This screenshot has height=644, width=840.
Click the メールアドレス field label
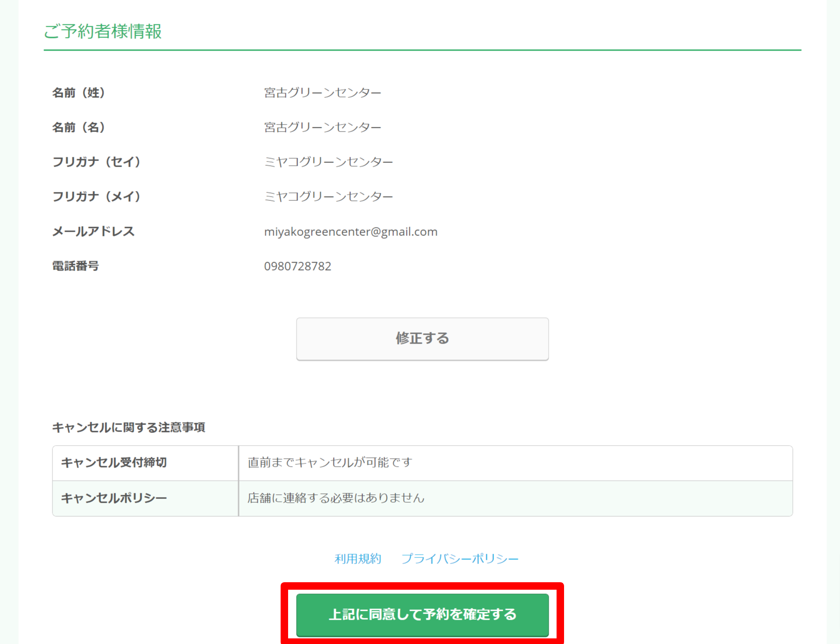93,231
